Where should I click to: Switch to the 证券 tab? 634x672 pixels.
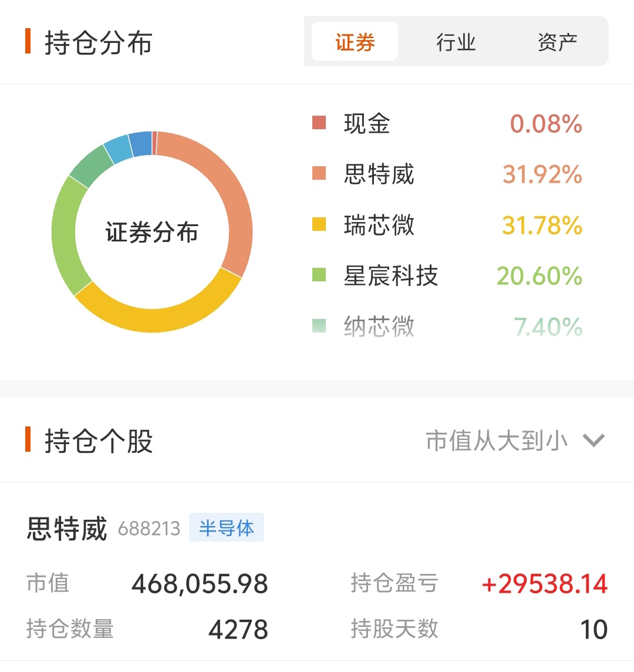[355, 42]
